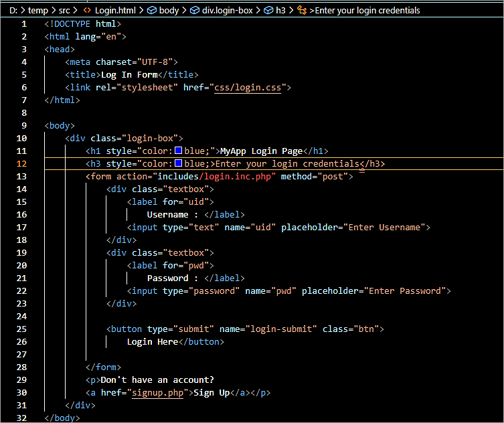Click the lang="en" attribute
The image size is (504, 423).
click(98, 37)
